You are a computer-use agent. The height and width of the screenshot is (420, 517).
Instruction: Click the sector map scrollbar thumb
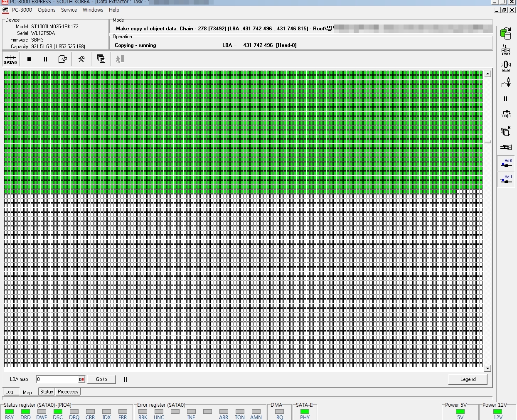(487, 142)
